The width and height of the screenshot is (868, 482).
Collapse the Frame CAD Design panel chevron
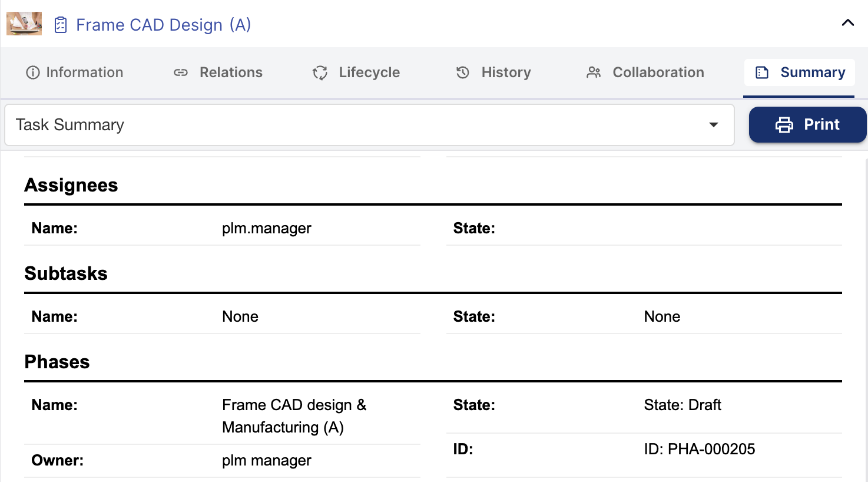coord(847,23)
